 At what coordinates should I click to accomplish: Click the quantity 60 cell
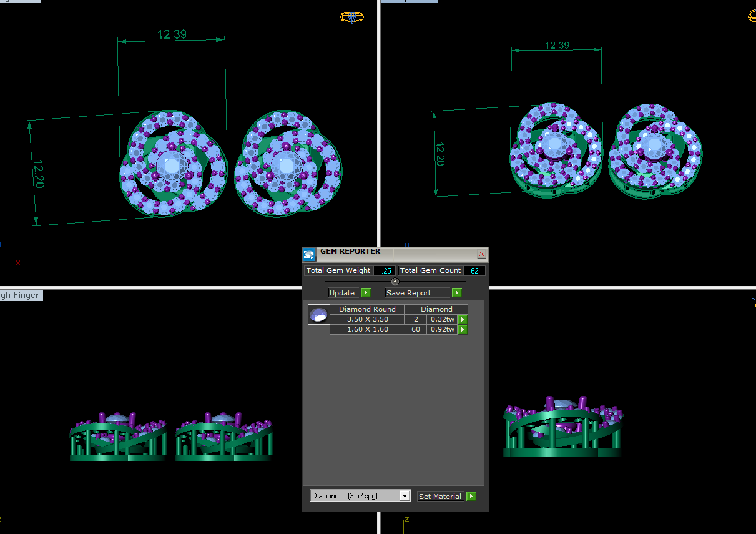pos(416,329)
